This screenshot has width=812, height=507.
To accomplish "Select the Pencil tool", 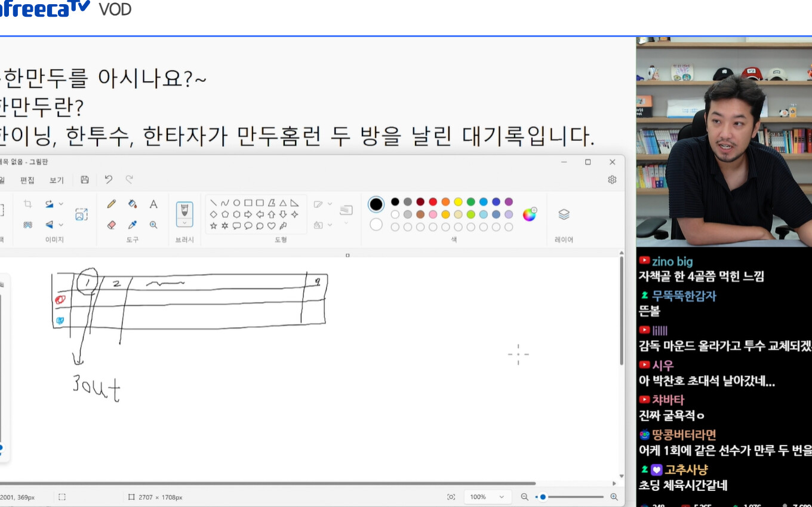I will (111, 204).
